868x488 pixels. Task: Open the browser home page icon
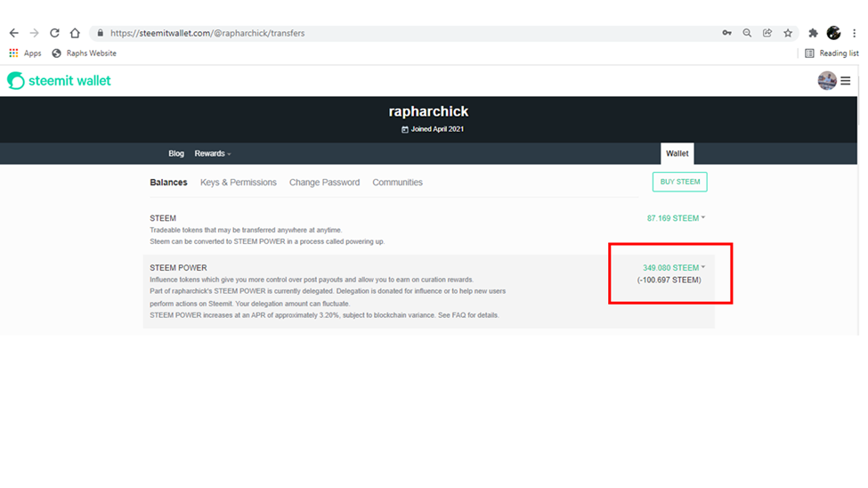75,33
